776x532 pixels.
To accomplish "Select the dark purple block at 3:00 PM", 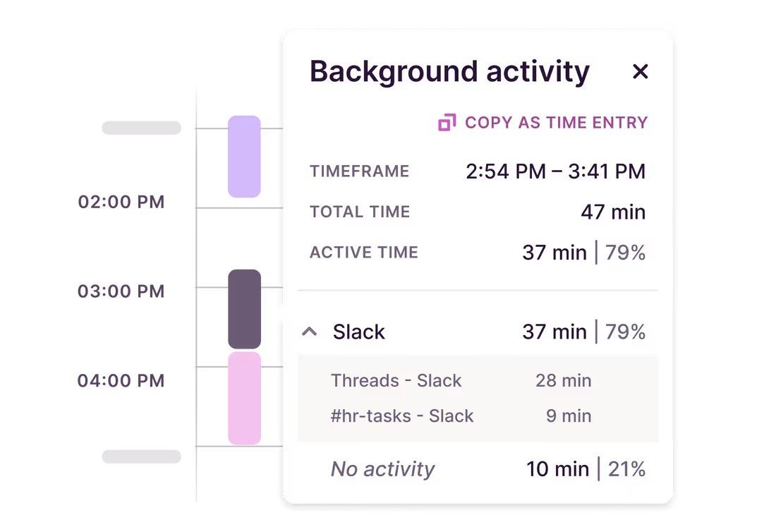I will (x=243, y=309).
